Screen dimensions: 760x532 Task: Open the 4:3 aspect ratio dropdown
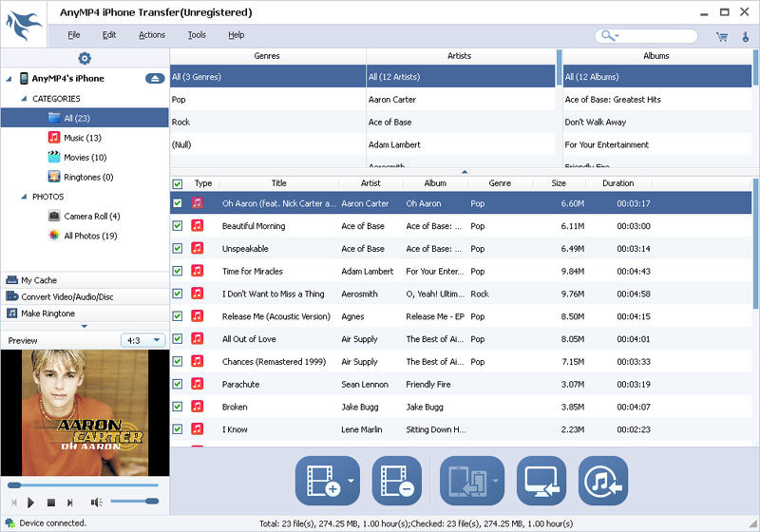point(143,340)
